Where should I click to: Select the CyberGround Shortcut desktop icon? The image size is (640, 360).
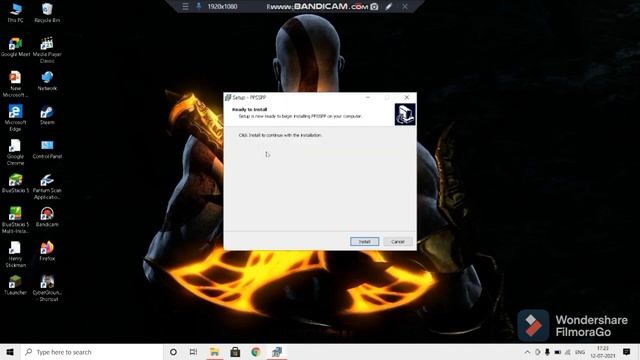tap(47, 289)
